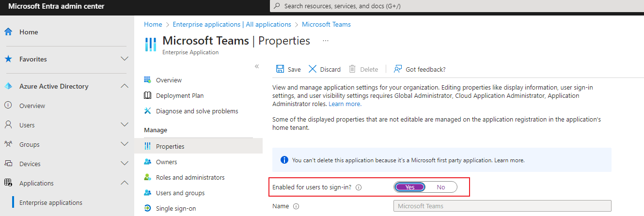
Task: Collapse the Applications chevron in sidebar
Action: click(124, 183)
